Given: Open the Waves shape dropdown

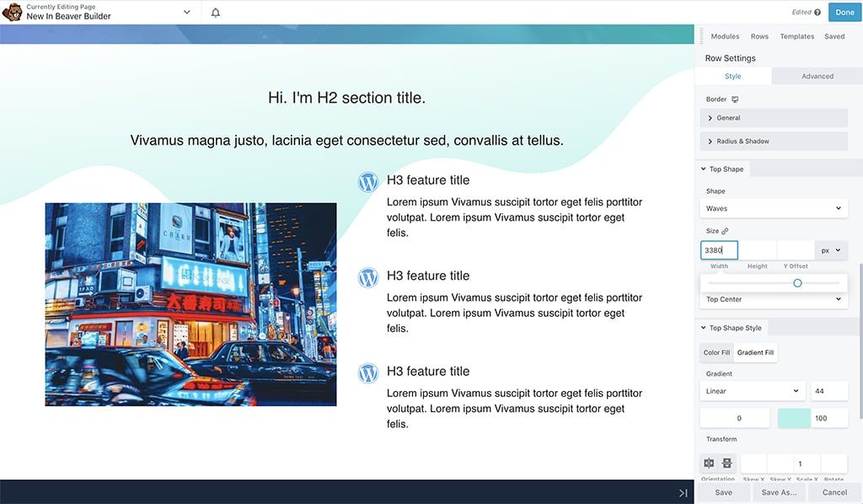Looking at the screenshot, I should [x=774, y=208].
